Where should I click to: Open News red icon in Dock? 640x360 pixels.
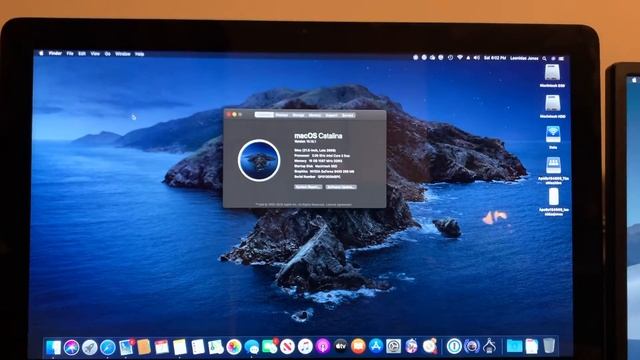(x=287, y=347)
